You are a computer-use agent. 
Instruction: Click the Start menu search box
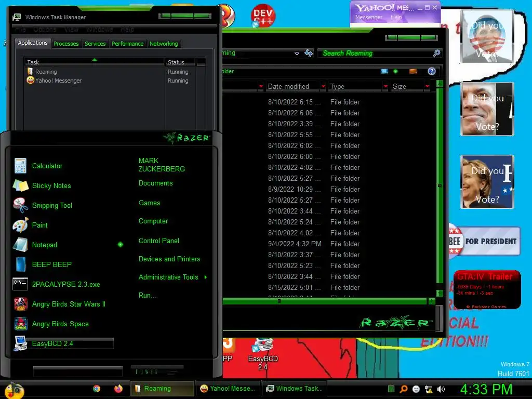(x=78, y=372)
